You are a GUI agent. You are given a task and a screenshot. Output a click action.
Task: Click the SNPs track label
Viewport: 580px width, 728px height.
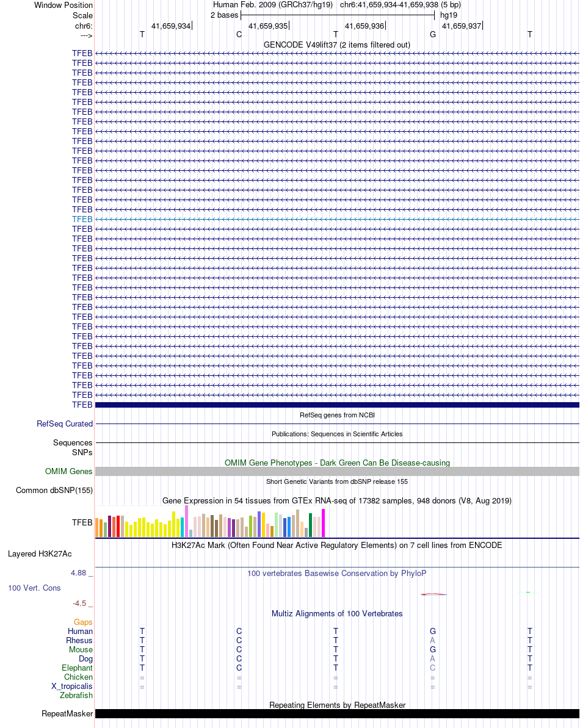coord(82,453)
